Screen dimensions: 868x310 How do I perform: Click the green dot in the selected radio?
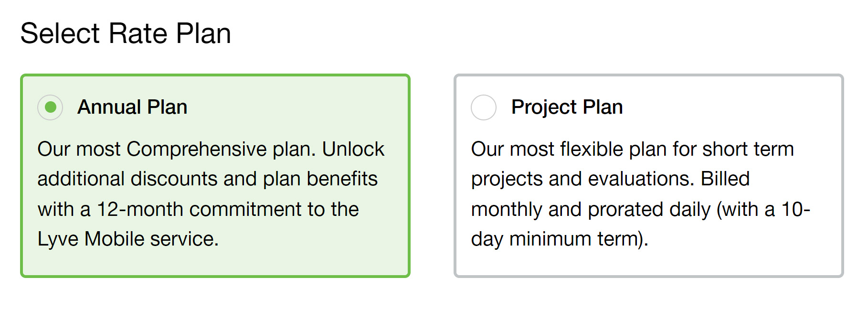(x=50, y=107)
